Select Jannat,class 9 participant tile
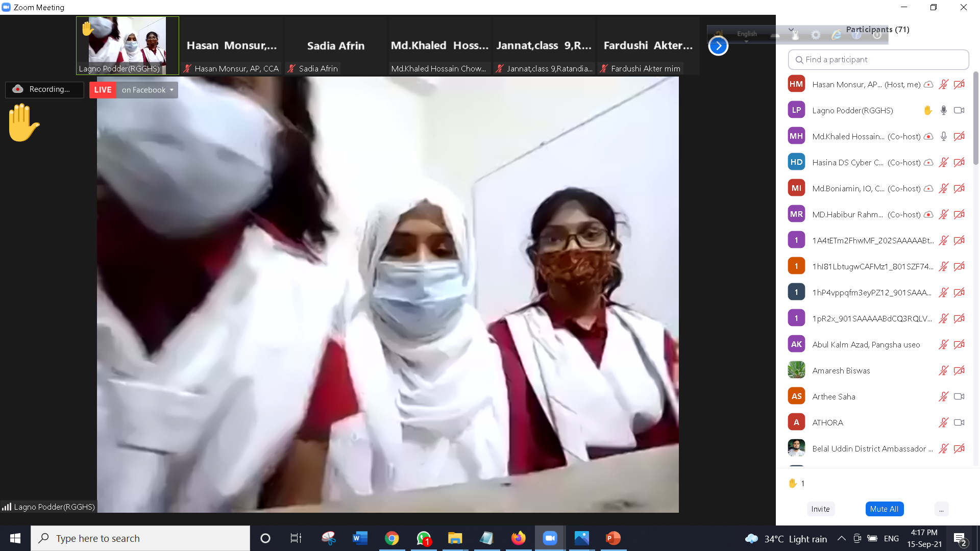Viewport: 980px width, 551px height. pyautogui.click(x=544, y=45)
